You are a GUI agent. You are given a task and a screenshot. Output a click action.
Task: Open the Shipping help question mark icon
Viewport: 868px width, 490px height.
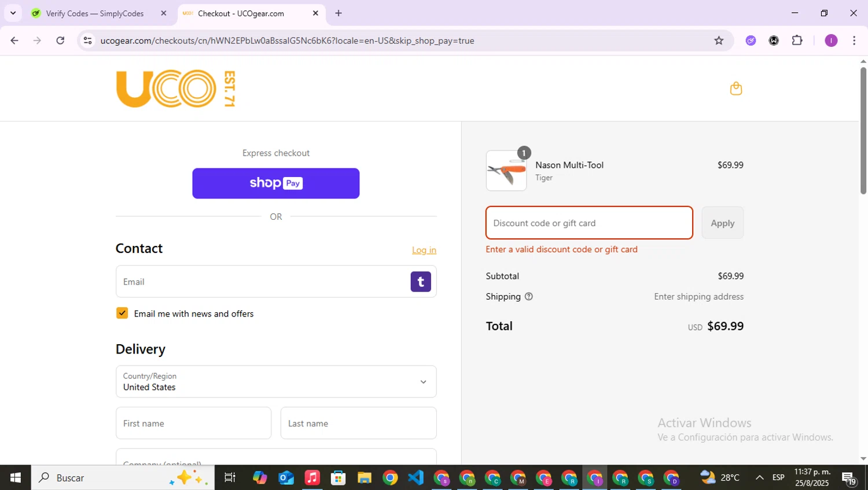point(528,297)
